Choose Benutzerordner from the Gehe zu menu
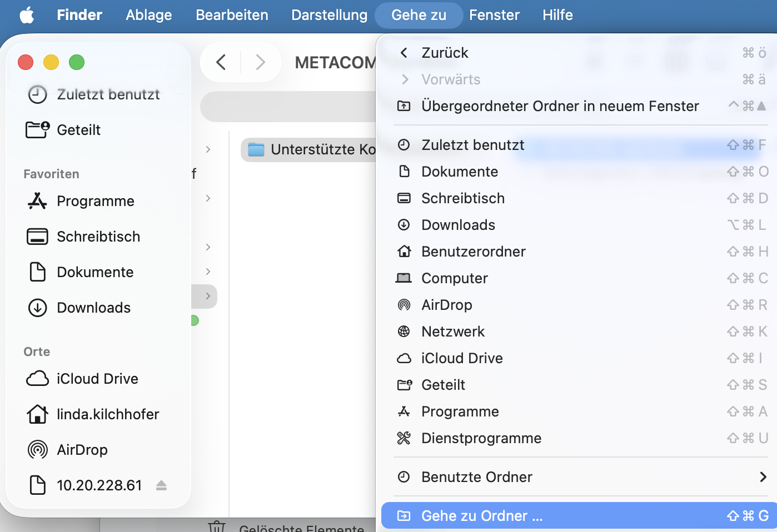The height and width of the screenshot is (532, 777). click(x=473, y=252)
